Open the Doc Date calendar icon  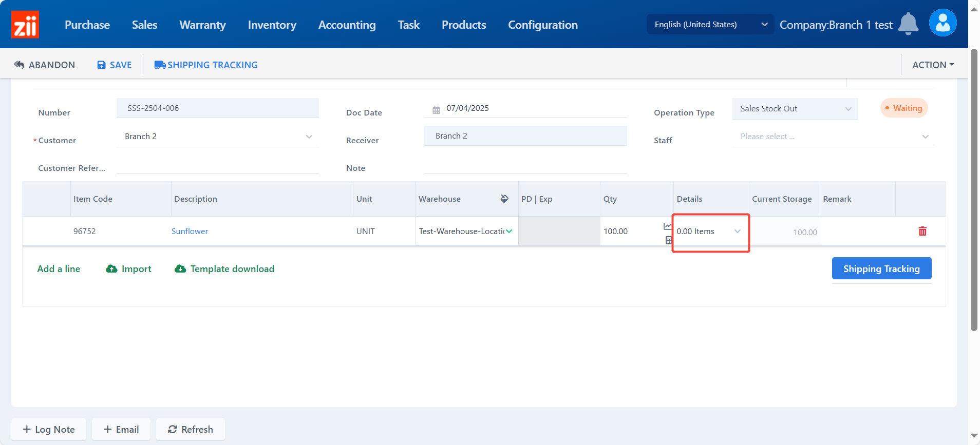coord(436,109)
